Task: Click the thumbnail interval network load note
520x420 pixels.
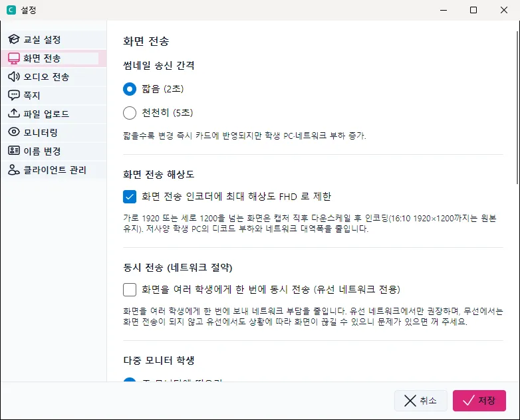Action: click(x=245, y=136)
